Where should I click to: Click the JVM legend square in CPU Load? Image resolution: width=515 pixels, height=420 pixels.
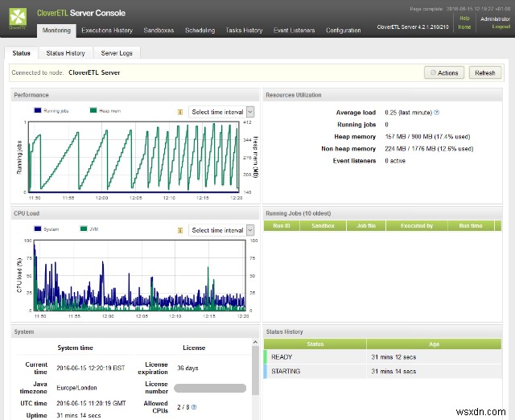click(82, 229)
